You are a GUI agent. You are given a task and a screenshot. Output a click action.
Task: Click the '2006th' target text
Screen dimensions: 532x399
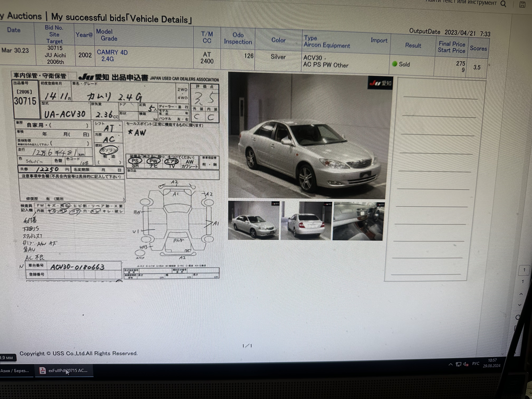(56, 62)
